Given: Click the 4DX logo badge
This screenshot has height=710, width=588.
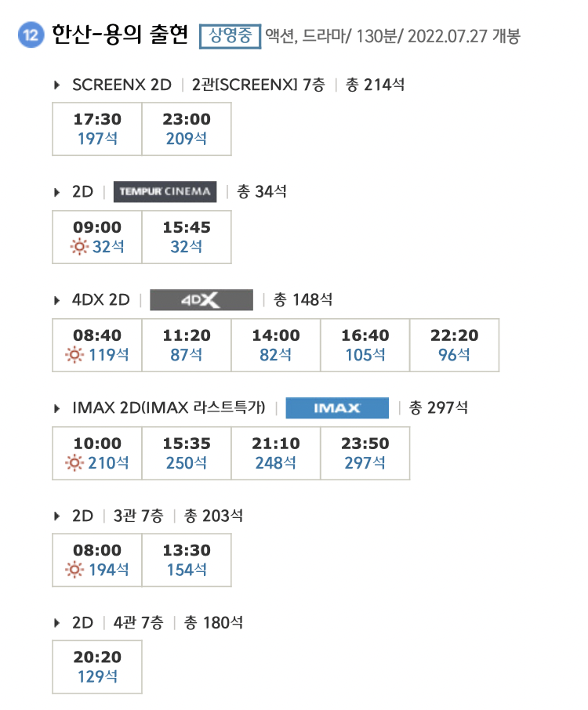Looking at the screenshot, I should pos(201,300).
